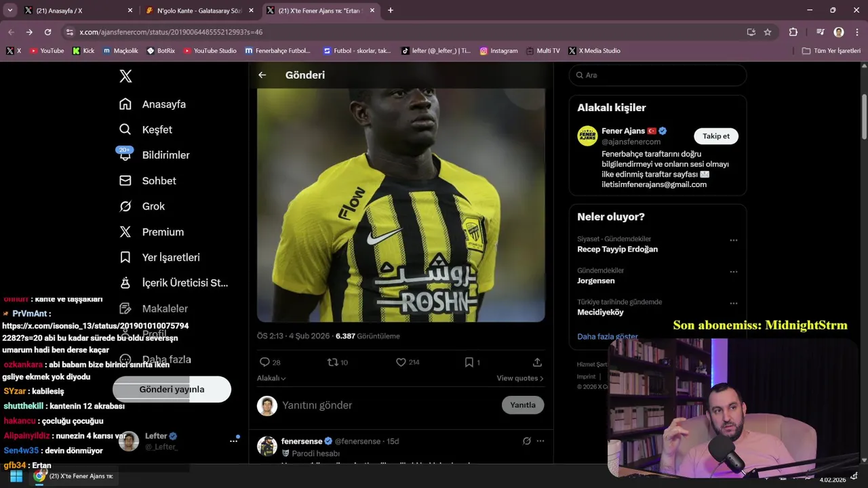The height and width of the screenshot is (488, 868).
Task: Open the Instagram bookmark
Action: pyautogui.click(x=498, y=51)
